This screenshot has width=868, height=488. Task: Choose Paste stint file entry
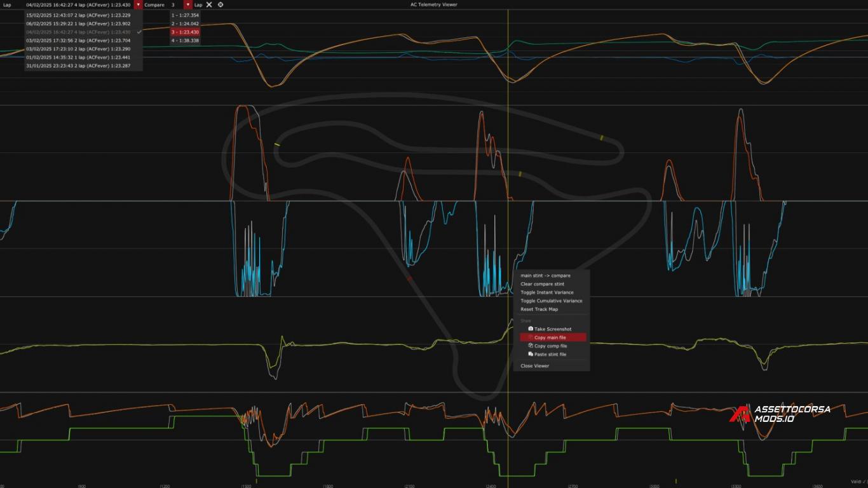click(551, 354)
